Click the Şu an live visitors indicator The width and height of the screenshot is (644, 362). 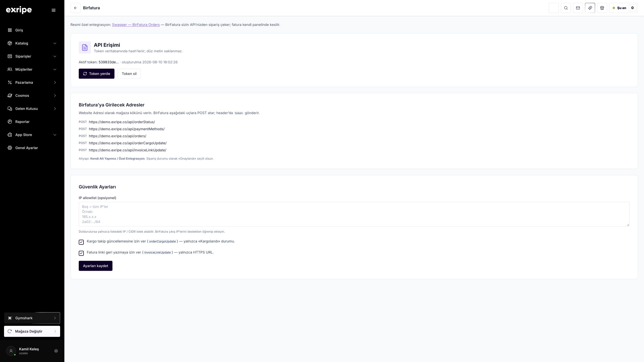[623, 8]
